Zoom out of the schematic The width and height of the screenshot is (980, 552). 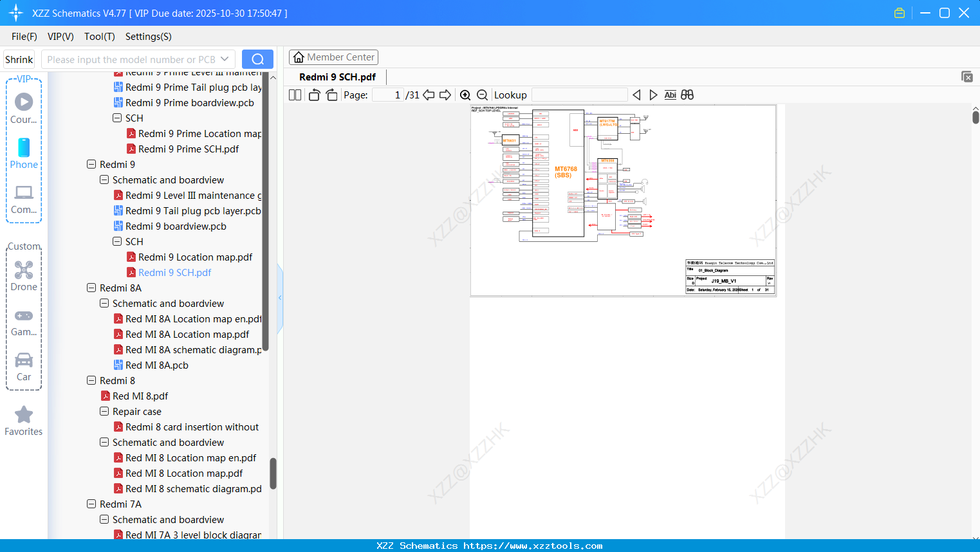tap(482, 95)
